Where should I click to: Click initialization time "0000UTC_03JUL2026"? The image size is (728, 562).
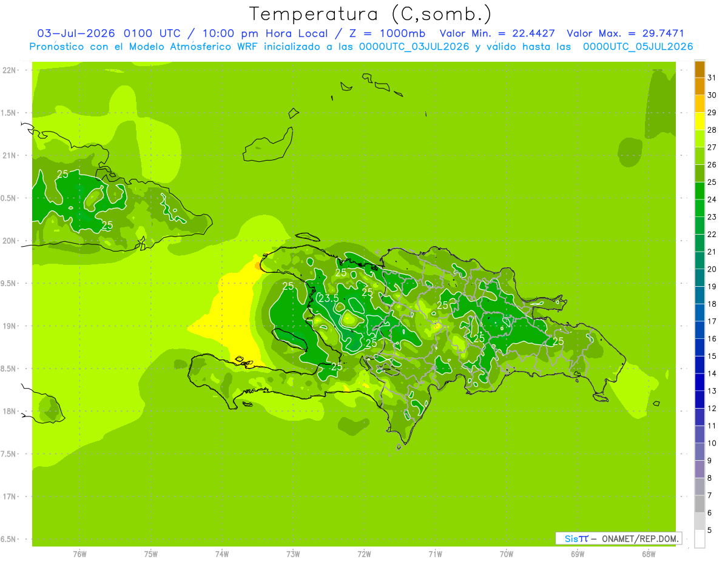414,47
